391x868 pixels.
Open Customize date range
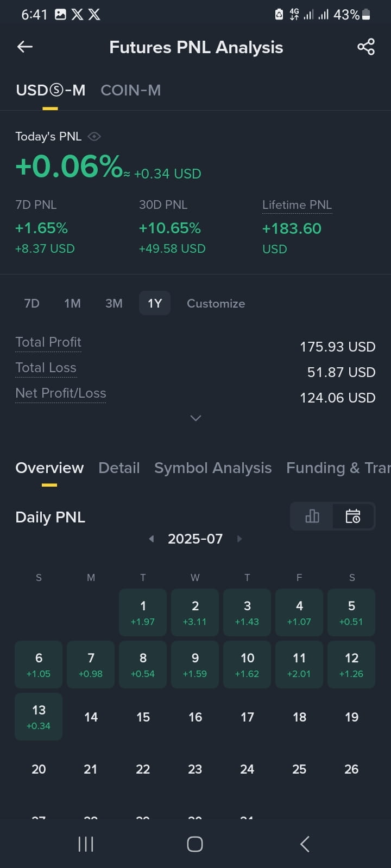pos(216,303)
